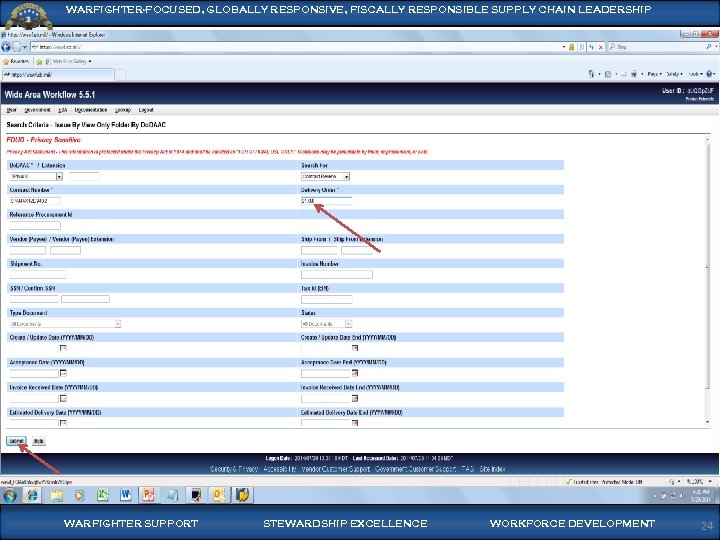
Task: Open PowerPoint from the taskbar
Action: coord(148,495)
